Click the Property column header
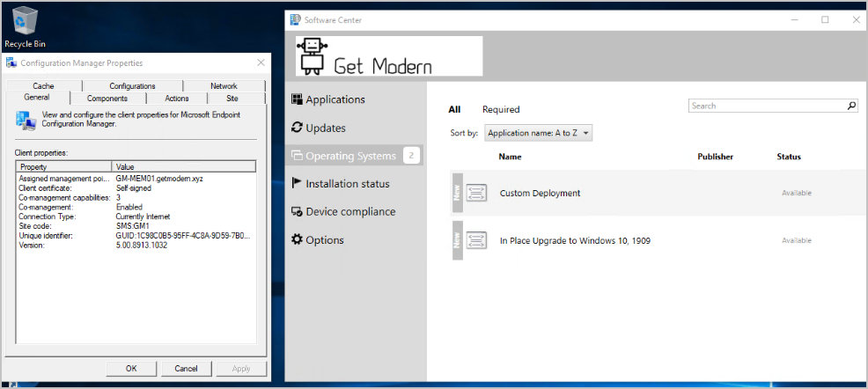 pos(63,166)
